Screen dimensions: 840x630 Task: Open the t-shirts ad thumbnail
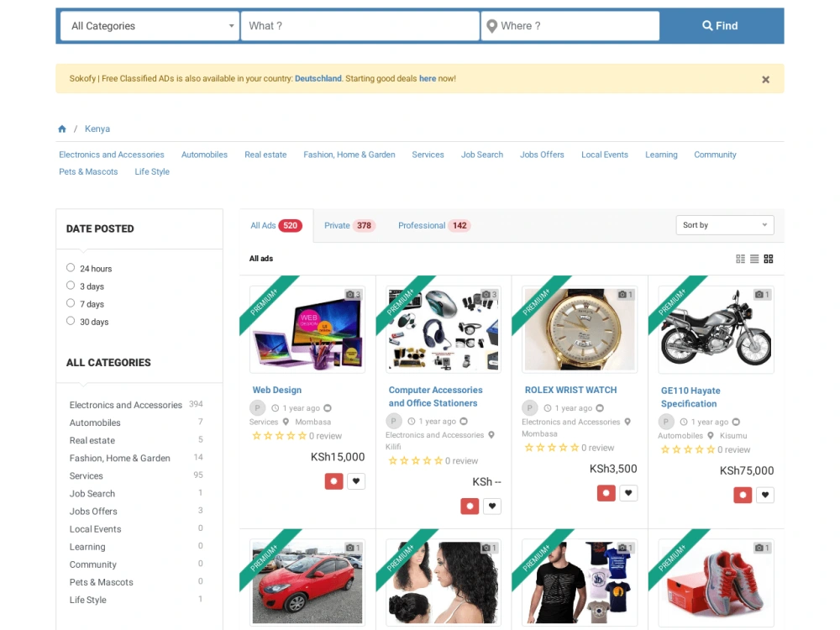580,582
